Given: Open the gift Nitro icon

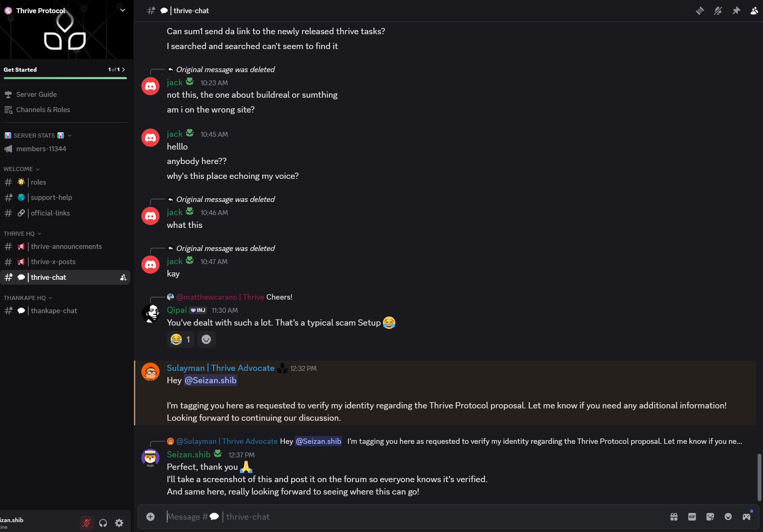Looking at the screenshot, I should tap(674, 517).
